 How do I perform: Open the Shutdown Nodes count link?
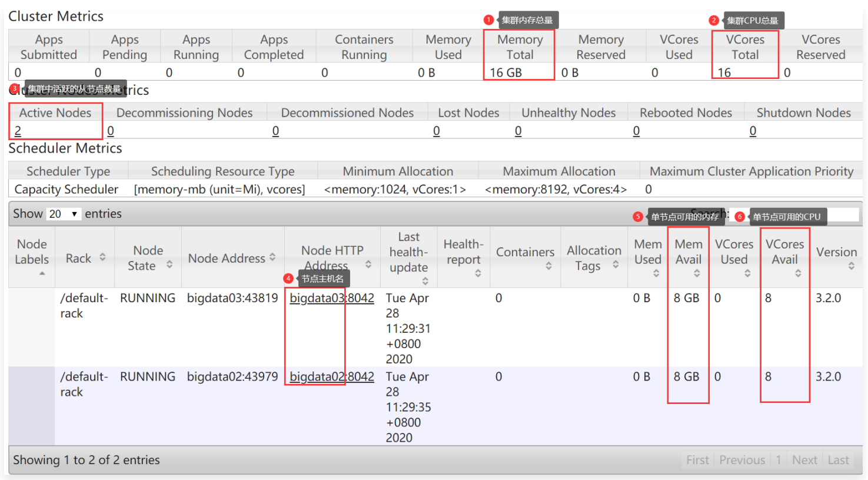pos(753,131)
